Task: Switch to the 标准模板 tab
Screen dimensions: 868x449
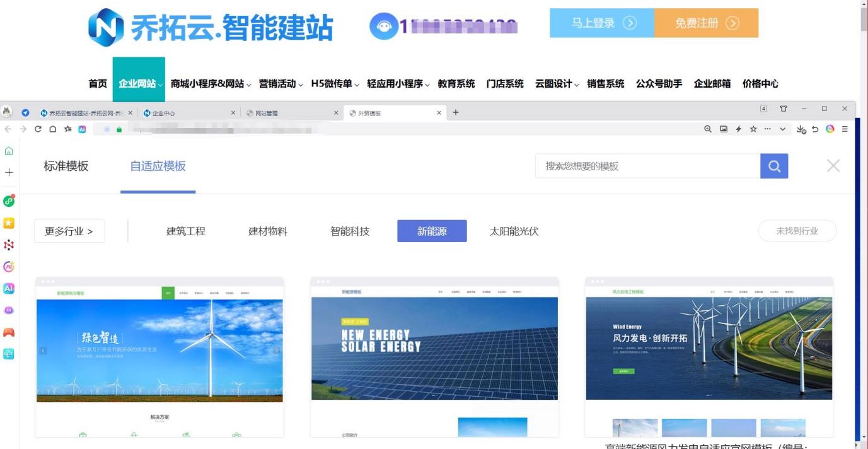Action: (66, 166)
